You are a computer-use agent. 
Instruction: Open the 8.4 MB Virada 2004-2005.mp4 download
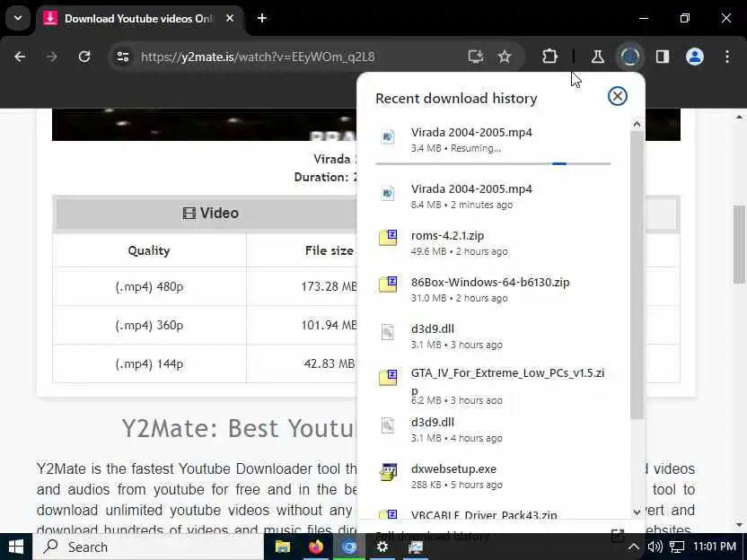[493, 196]
